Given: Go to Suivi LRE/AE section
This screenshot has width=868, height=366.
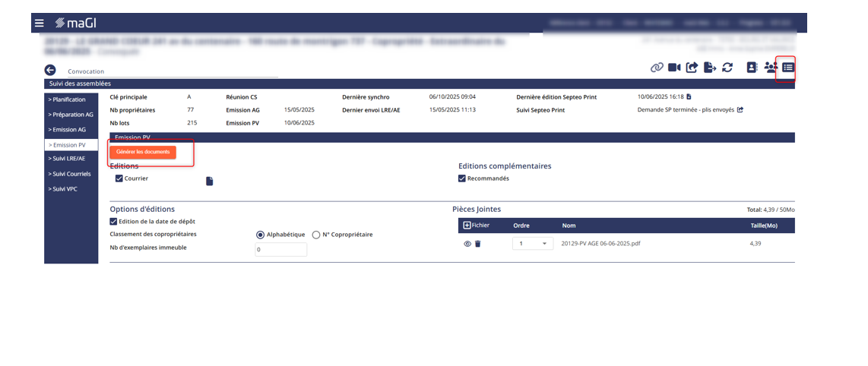Looking at the screenshot, I should (67, 159).
